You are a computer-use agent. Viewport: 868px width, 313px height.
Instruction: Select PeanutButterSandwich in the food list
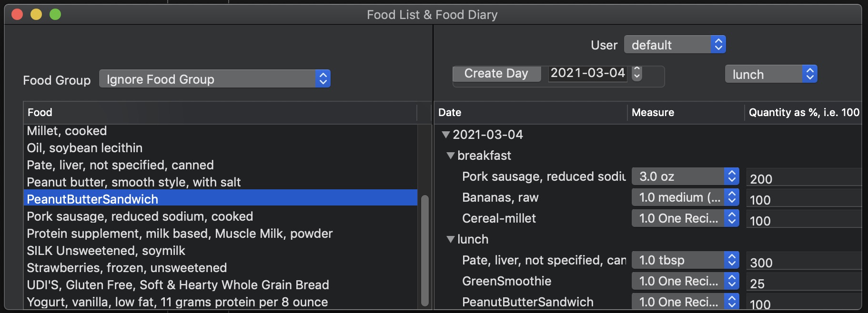[92, 199]
